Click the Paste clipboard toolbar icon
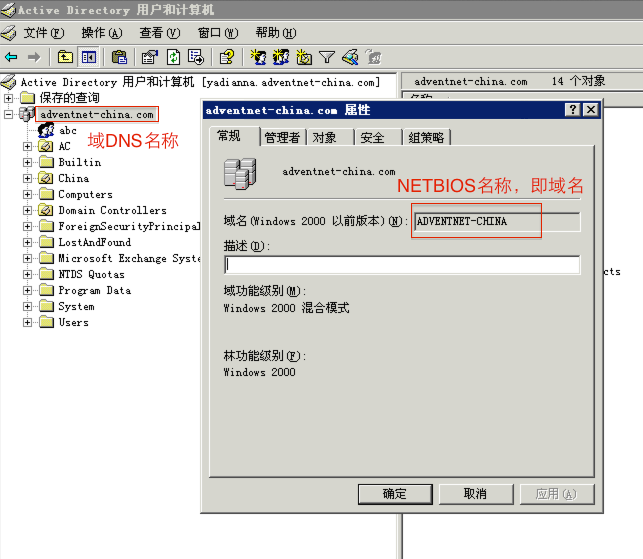The width and height of the screenshot is (643, 559). (119, 57)
